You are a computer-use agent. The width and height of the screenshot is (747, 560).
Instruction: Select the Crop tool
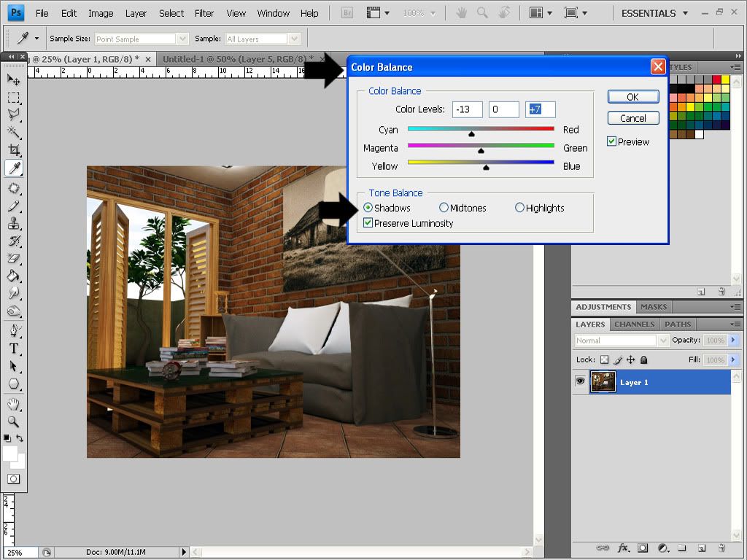point(14,150)
